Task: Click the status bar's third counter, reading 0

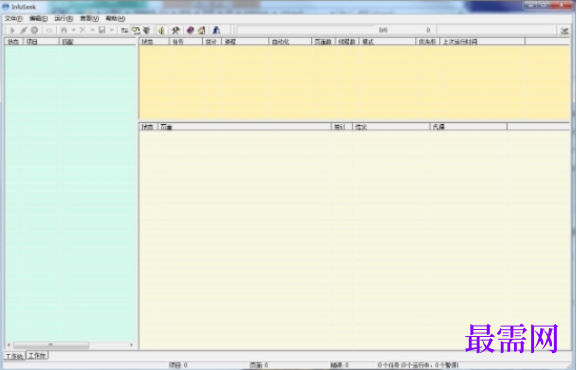Action: click(339, 365)
